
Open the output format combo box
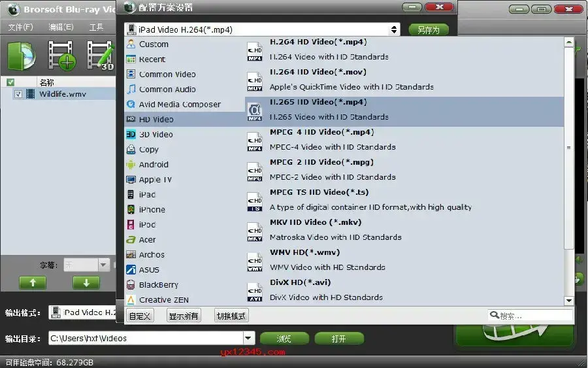click(x=82, y=312)
